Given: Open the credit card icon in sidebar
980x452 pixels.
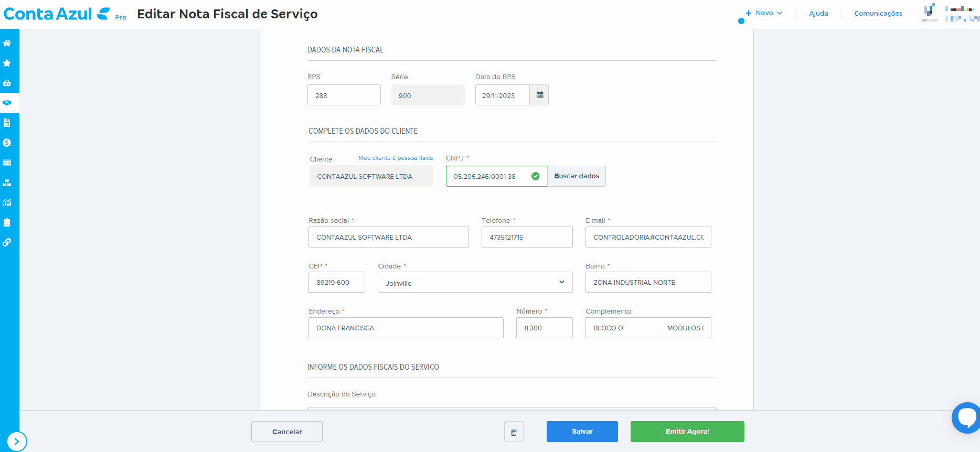Looking at the screenshot, I should click(7, 163).
